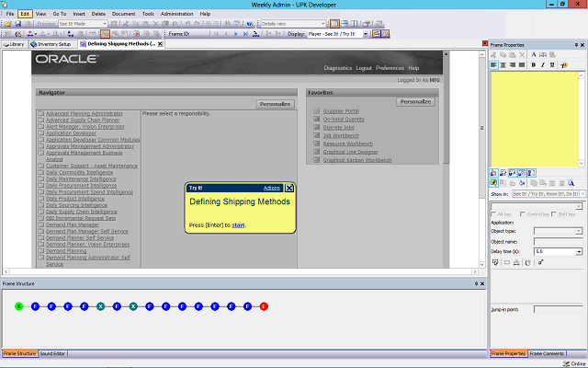Toggle the Control key checkbox
The width and height of the screenshot is (588, 368).
click(523, 214)
